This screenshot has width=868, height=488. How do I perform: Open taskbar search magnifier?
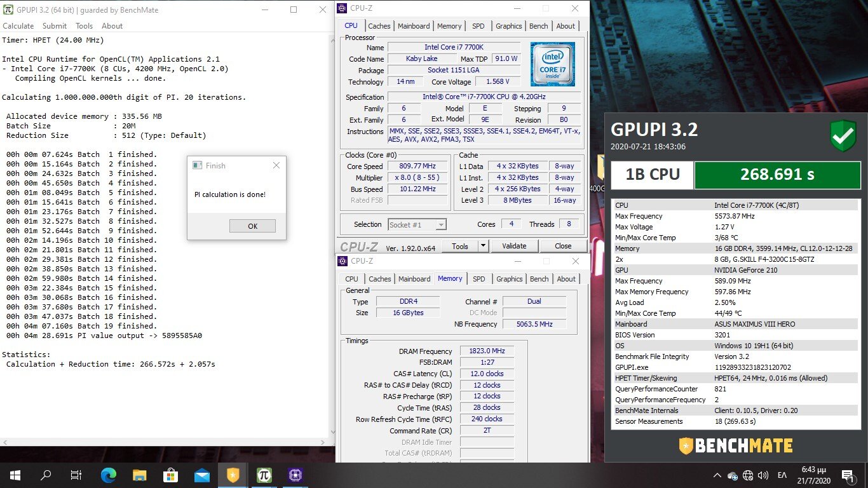[x=46, y=475]
